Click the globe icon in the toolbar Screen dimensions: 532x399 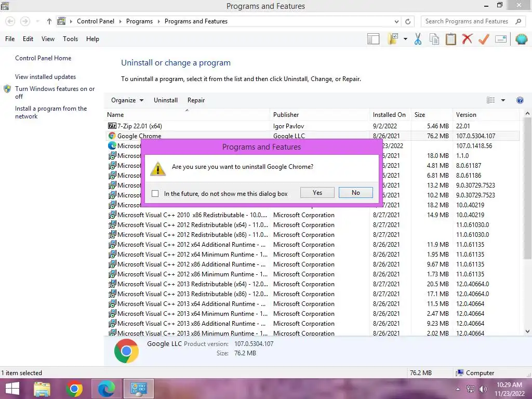[521, 39]
